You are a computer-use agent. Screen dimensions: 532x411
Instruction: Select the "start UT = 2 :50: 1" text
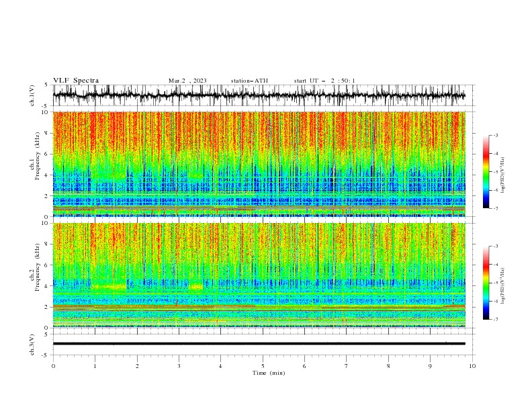pyautogui.click(x=324, y=81)
